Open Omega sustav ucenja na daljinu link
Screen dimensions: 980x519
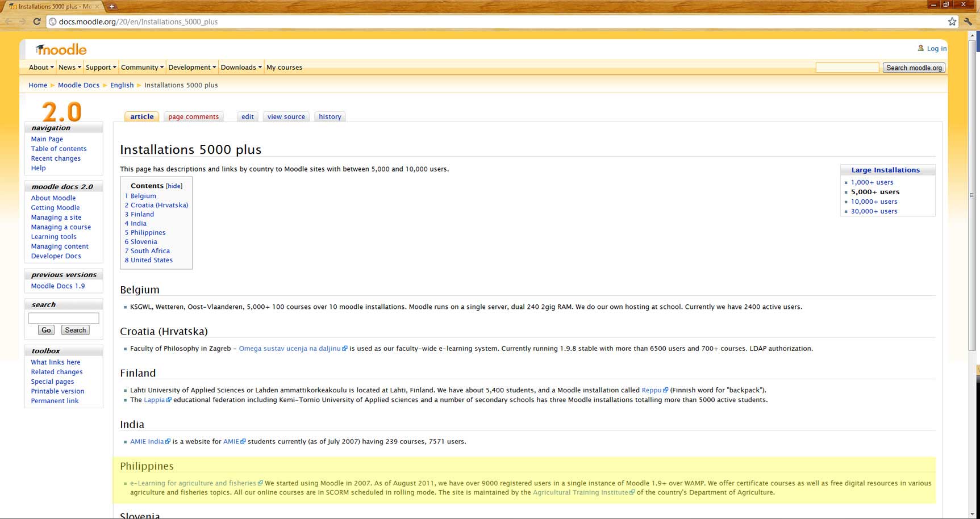[x=293, y=349]
